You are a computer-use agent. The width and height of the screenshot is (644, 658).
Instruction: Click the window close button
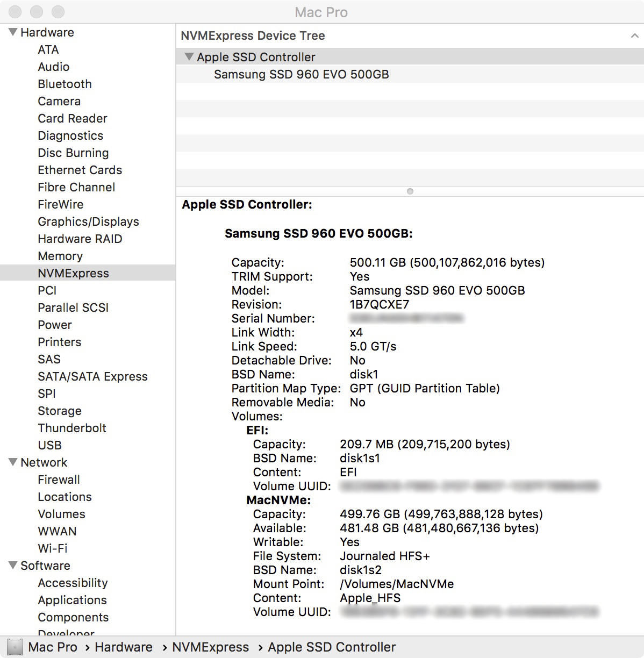pos(15,12)
